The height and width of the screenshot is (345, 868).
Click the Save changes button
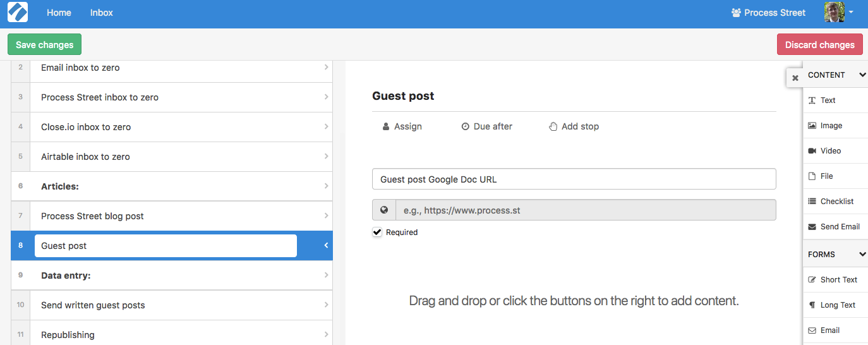click(44, 45)
